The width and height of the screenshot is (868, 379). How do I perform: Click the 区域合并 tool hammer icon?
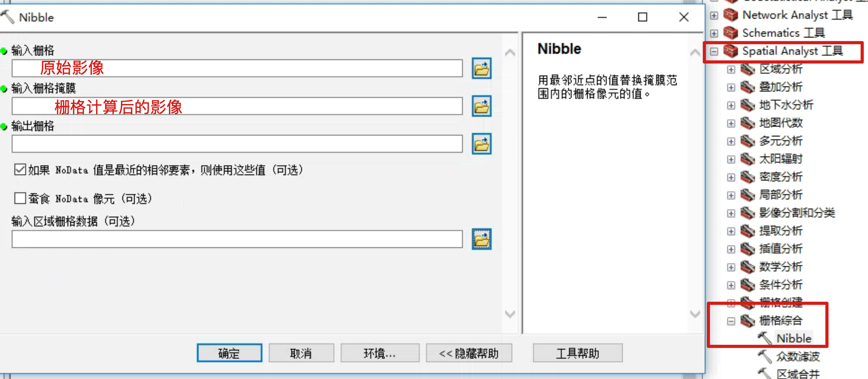[764, 373]
